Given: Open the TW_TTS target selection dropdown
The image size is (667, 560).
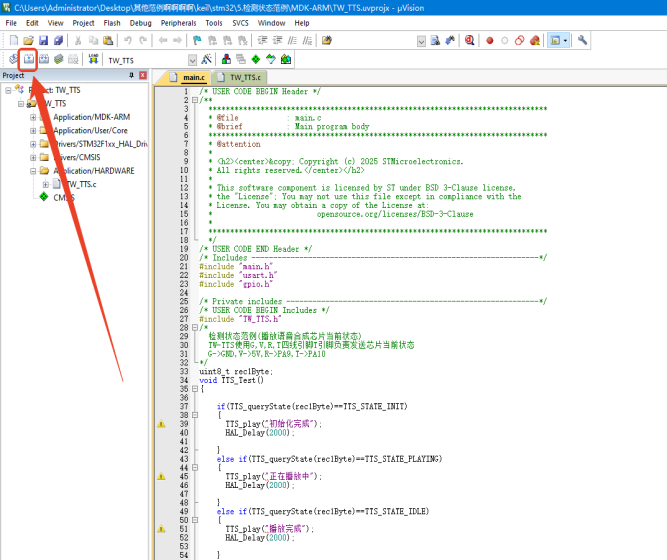Looking at the screenshot, I should pos(192,60).
